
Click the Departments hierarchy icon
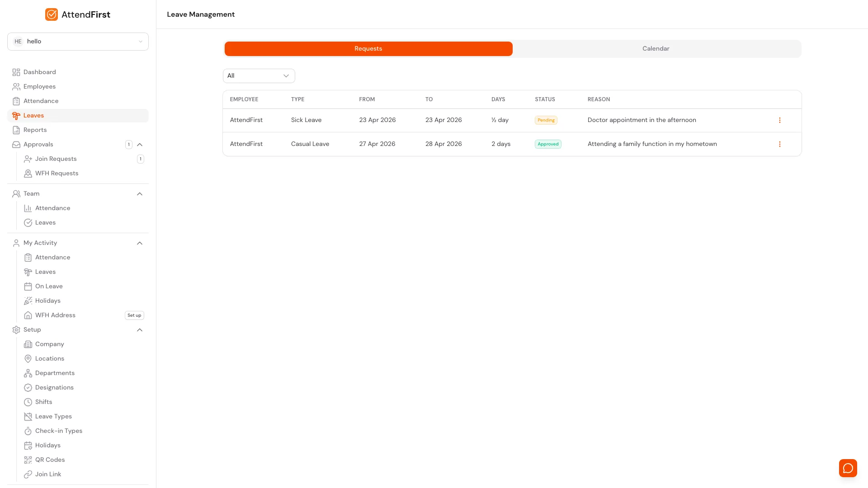click(28, 373)
